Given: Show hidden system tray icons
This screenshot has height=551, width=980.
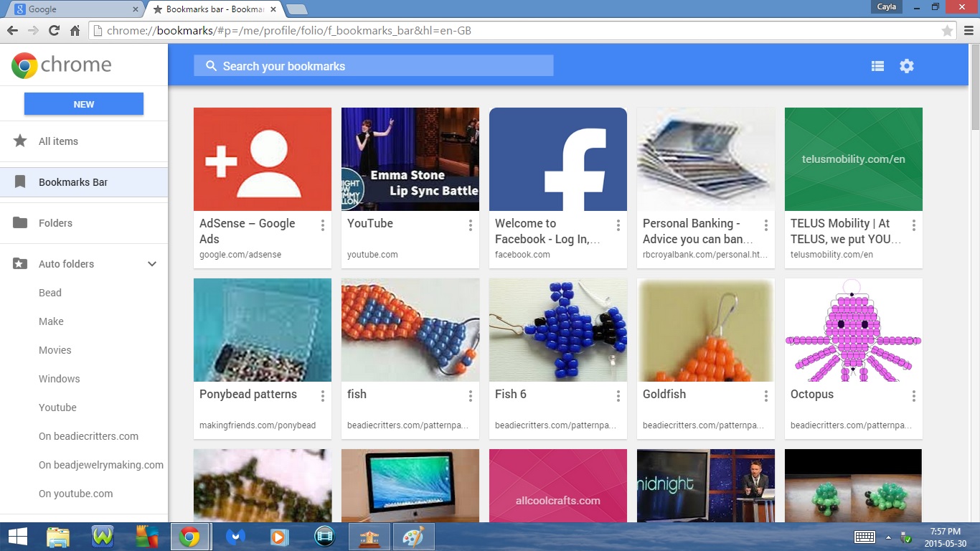Looking at the screenshot, I should [x=888, y=537].
